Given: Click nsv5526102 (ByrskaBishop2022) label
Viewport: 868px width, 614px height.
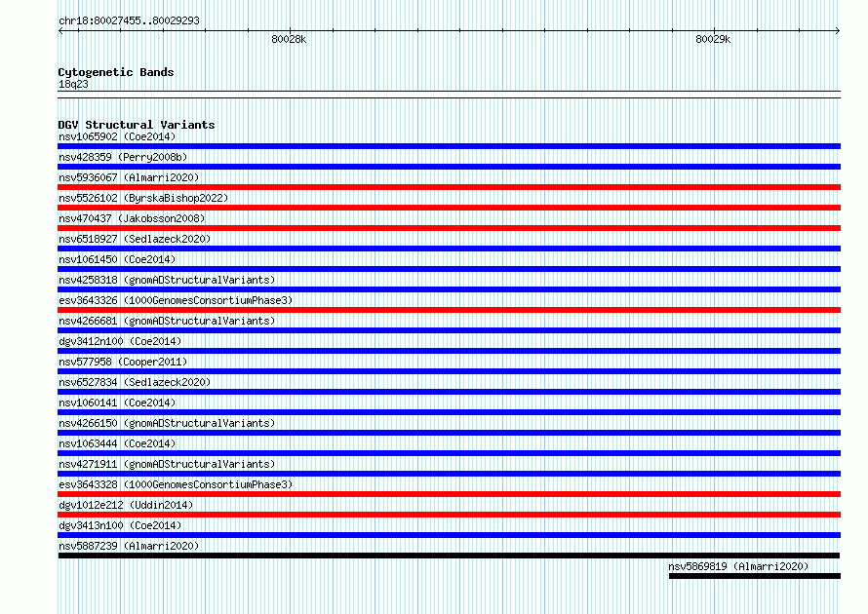Looking at the screenshot, I should point(143,198).
